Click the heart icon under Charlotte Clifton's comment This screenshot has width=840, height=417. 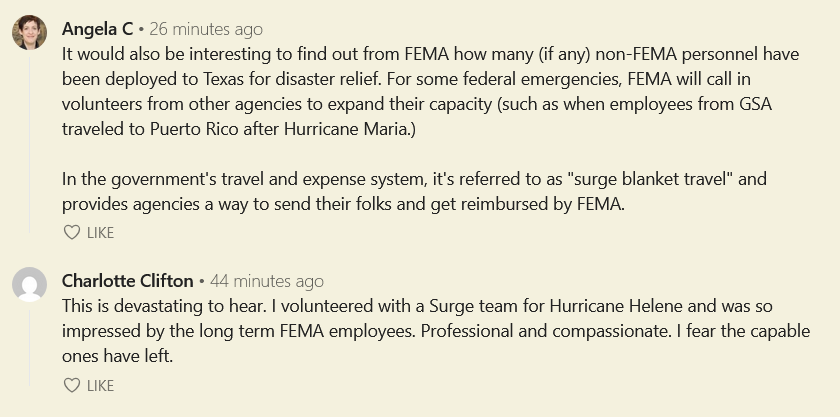[72, 385]
